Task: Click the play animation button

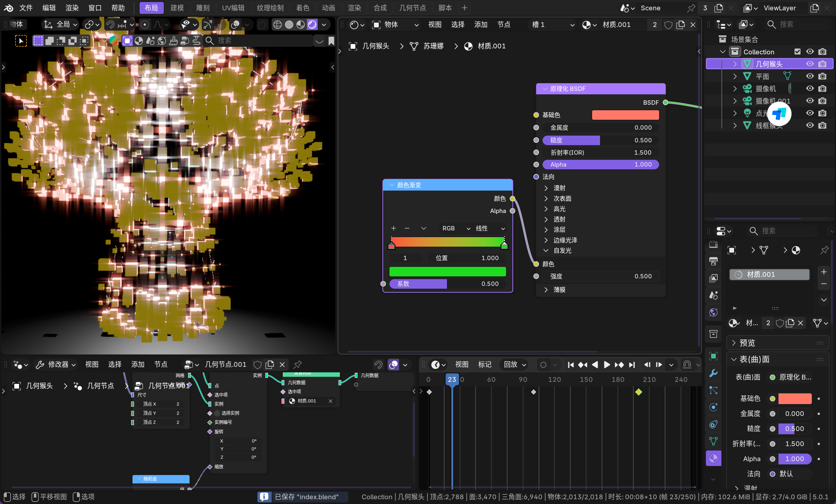Action: (x=606, y=364)
